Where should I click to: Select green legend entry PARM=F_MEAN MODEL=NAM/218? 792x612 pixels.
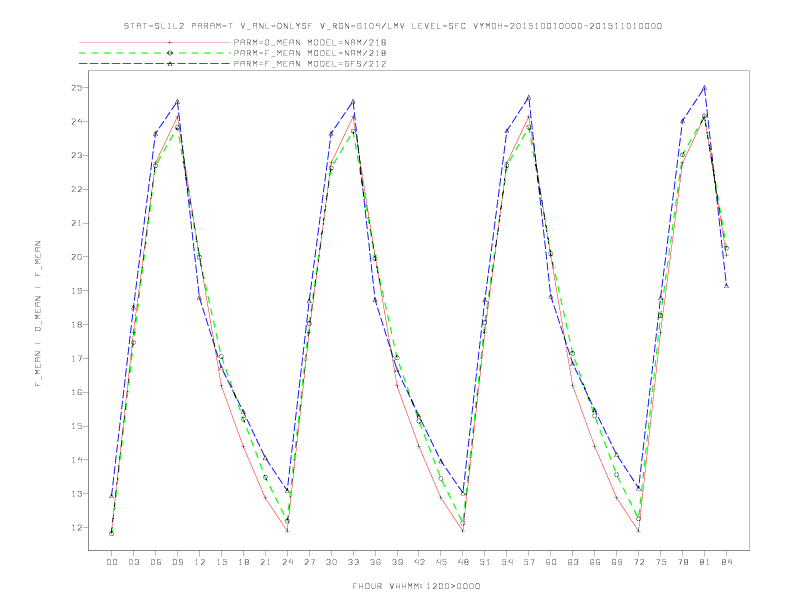pos(310,53)
